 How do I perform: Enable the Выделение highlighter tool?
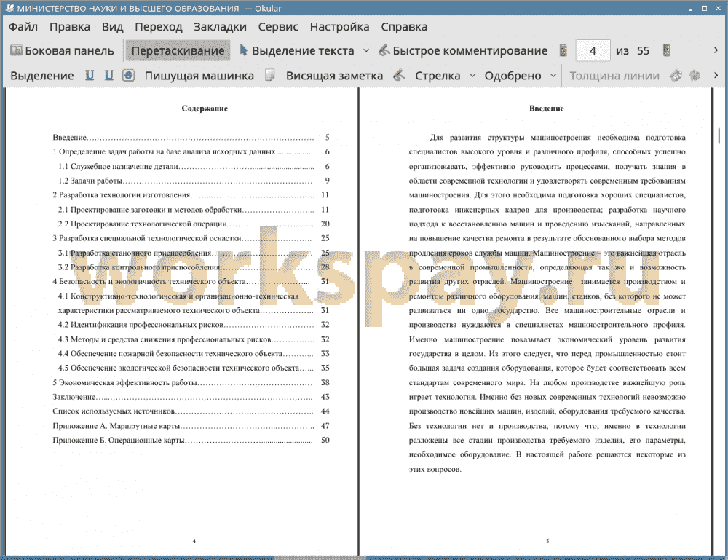(41, 76)
